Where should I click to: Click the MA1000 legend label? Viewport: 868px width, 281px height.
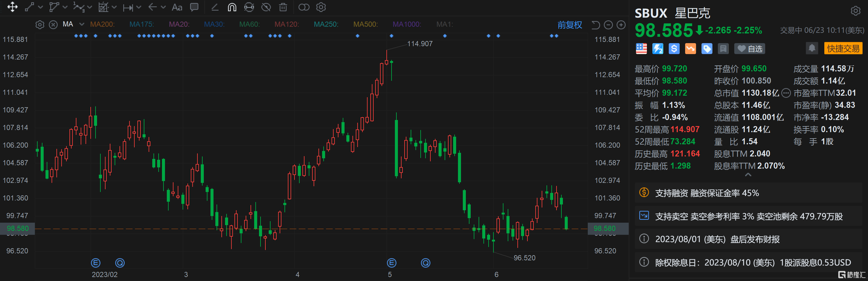click(x=407, y=24)
